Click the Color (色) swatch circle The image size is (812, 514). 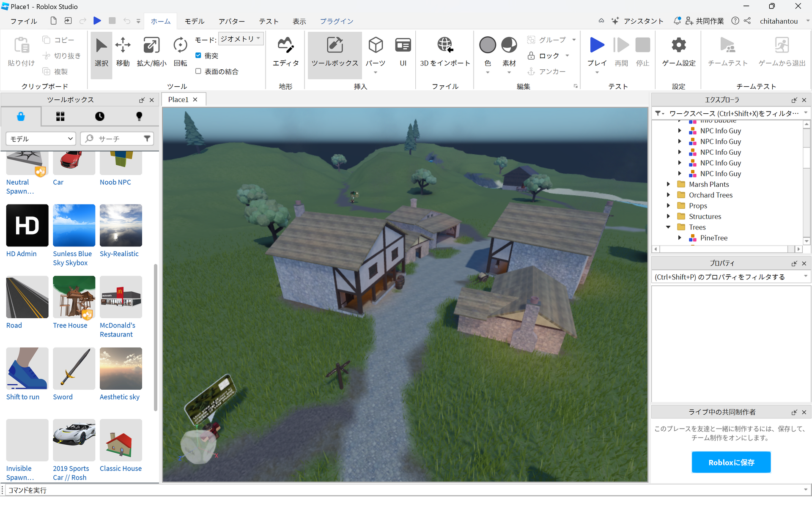(x=487, y=45)
